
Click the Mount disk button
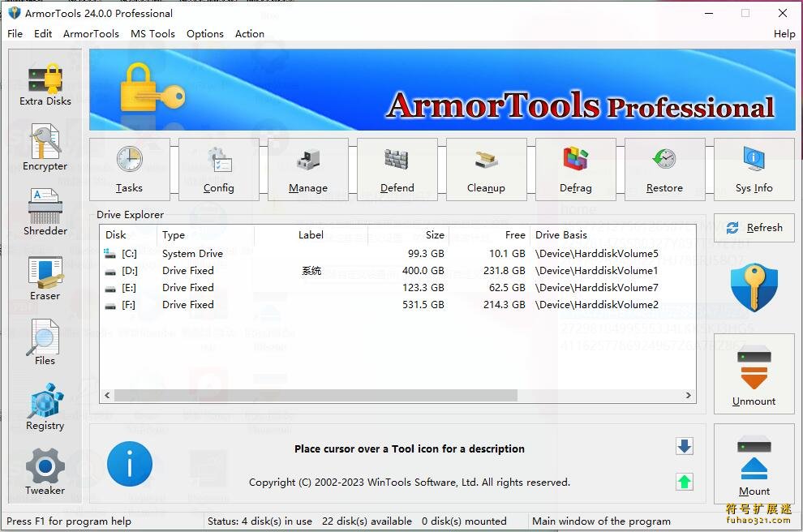[x=754, y=464]
